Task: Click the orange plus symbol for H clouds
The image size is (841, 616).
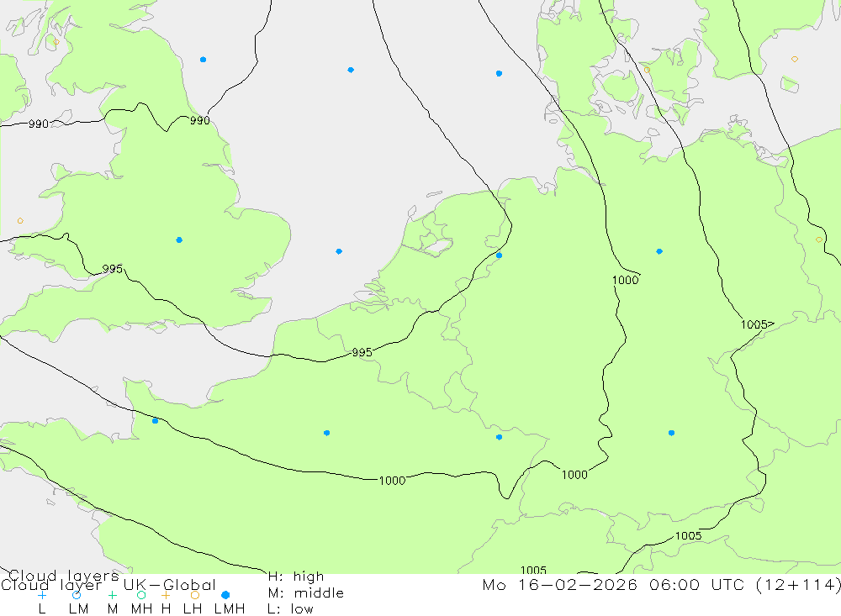Action: pos(166,595)
